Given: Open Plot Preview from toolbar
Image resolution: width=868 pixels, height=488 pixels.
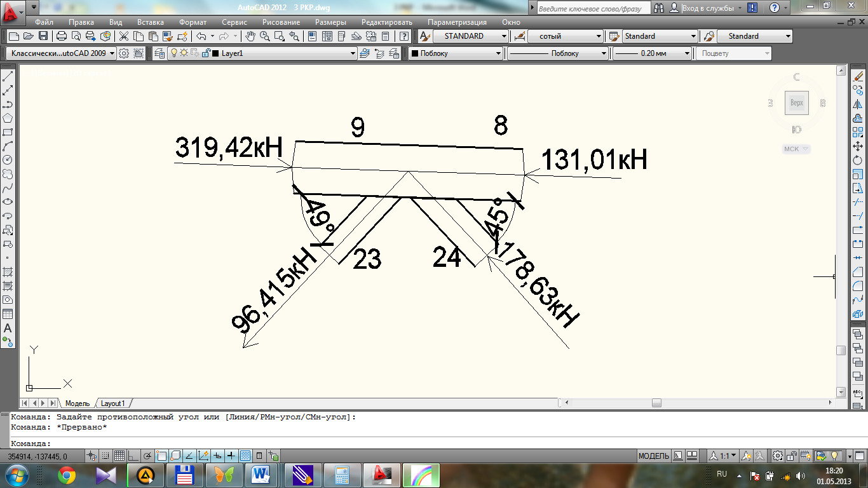Looking at the screenshot, I should pos(76,36).
